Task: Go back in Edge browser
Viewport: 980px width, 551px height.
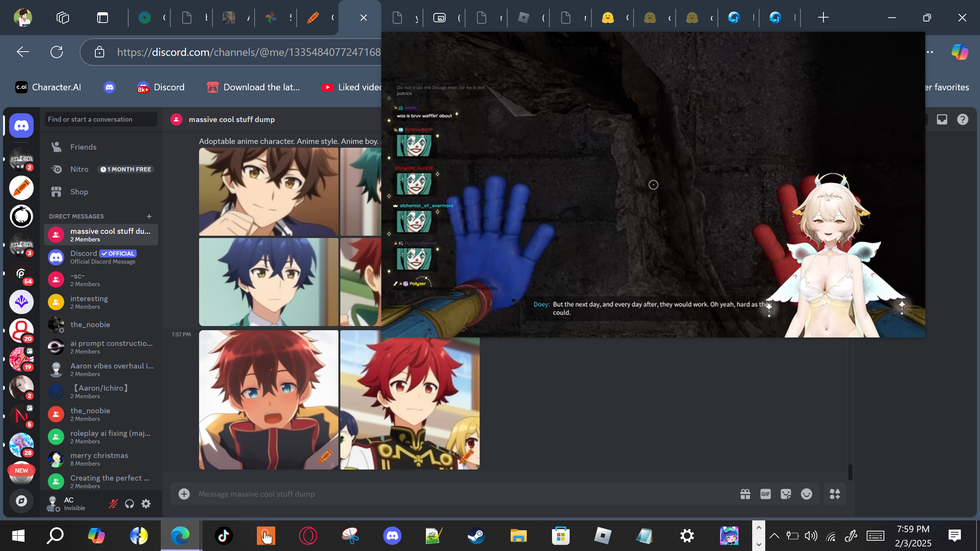Action: click(23, 52)
